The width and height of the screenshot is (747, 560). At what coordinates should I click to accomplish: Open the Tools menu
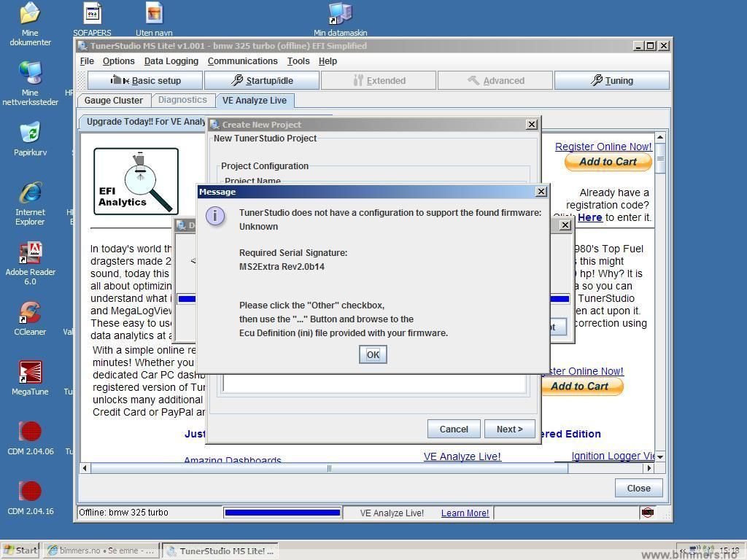click(x=298, y=61)
